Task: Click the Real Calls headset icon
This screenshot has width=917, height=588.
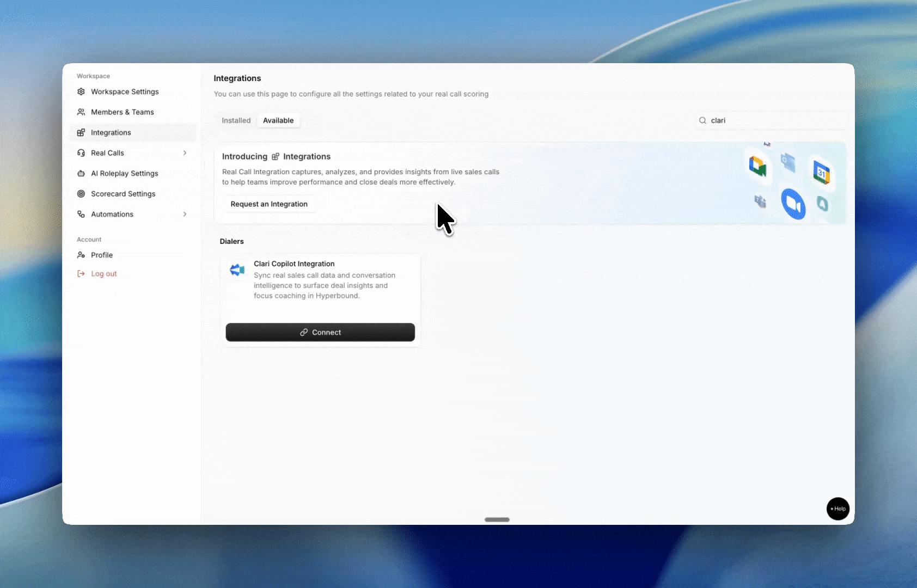Action: click(81, 153)
